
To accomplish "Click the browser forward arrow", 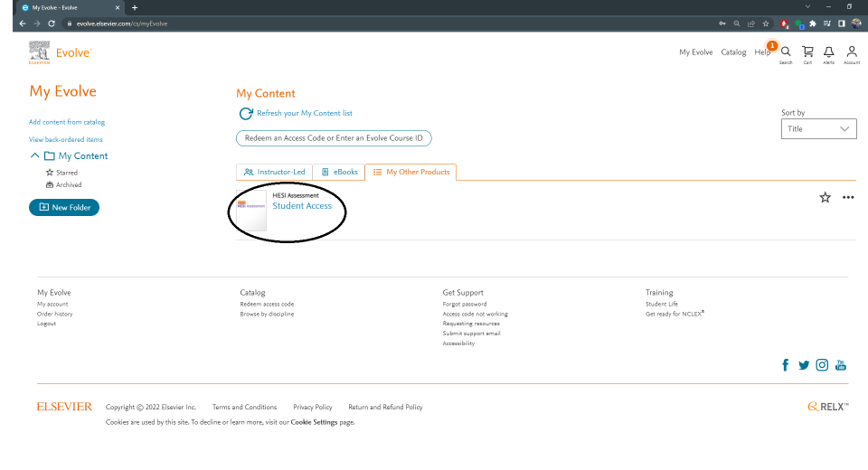I will click(37, 23).
